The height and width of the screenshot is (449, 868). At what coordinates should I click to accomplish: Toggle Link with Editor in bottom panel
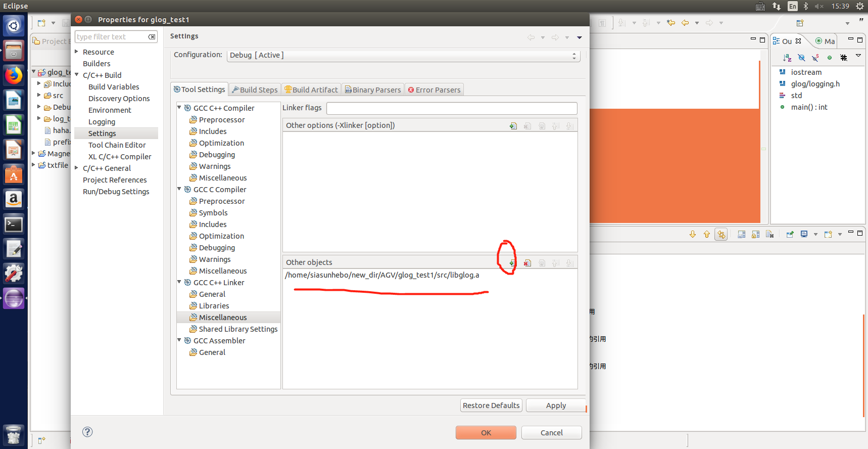coord(721,234)
